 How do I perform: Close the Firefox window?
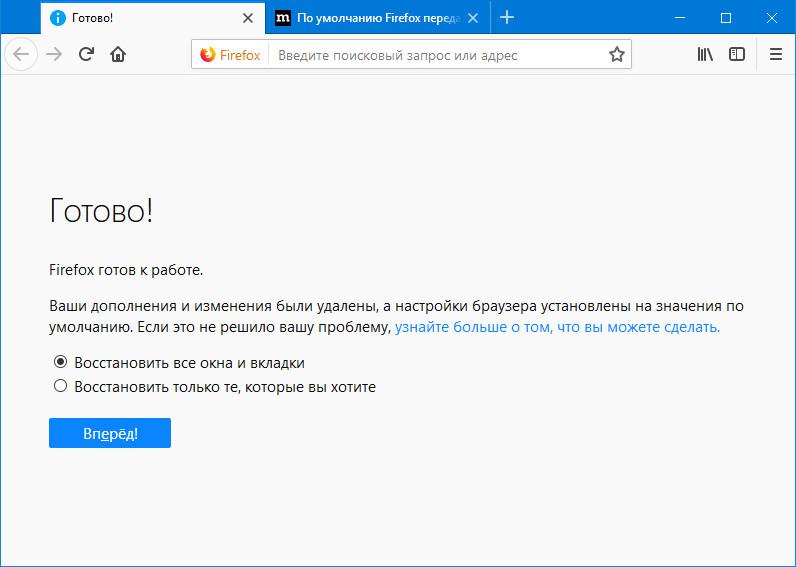click(772, 18)
